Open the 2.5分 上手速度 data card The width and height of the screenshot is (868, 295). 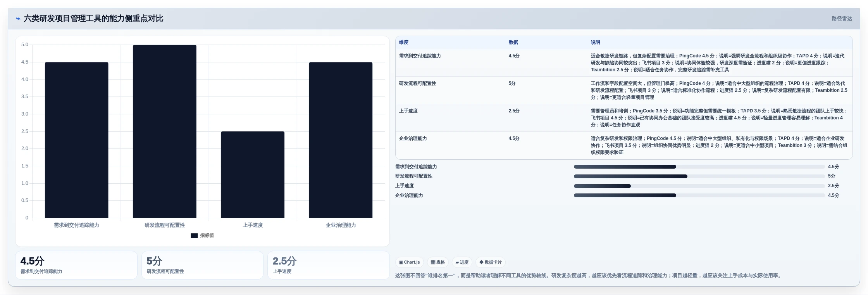329,265
